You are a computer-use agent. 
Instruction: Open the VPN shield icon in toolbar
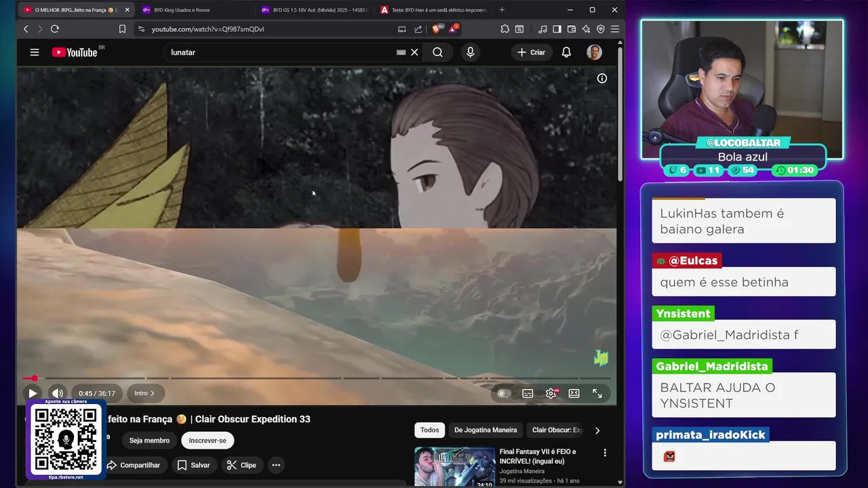pyautogui.click(x=600, y=29)
